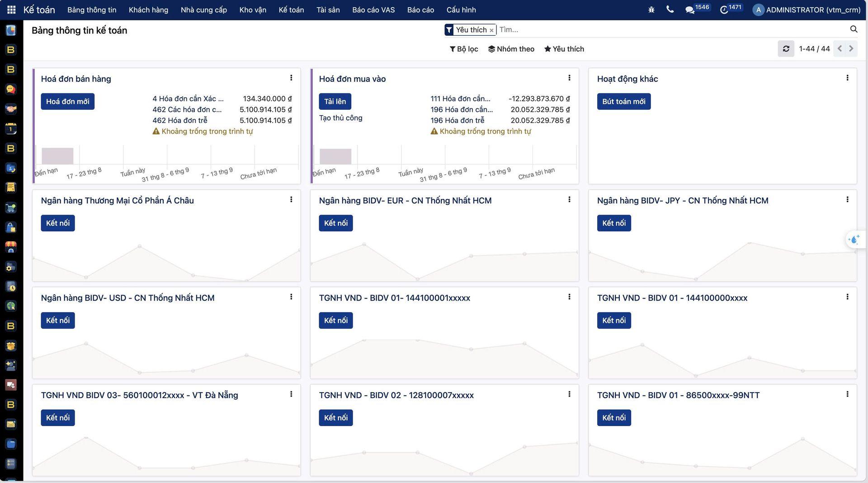This screenshot has height=483, width=868.
Task: Click Kết nối on BIDV- USD card
Action: [x=58, y=320]
